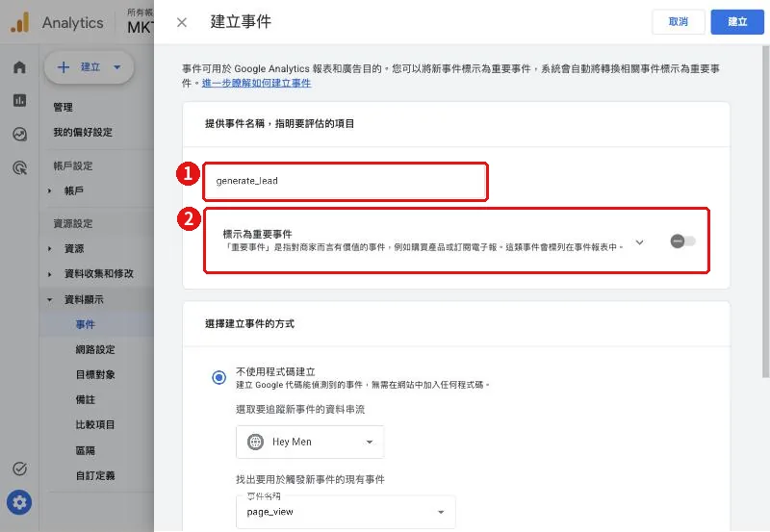
Task: Click the globe icon beside Hey Men
Action: coord(255,442)
